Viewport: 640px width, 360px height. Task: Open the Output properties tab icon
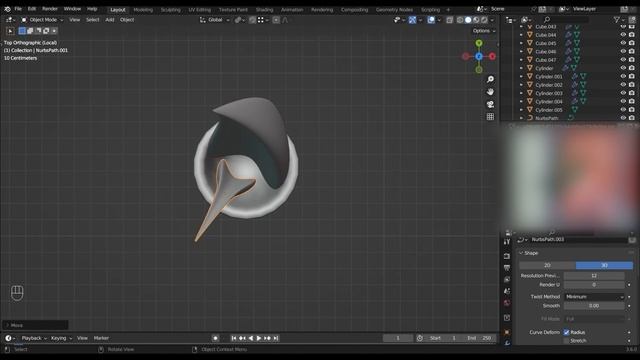click(507, 268)
